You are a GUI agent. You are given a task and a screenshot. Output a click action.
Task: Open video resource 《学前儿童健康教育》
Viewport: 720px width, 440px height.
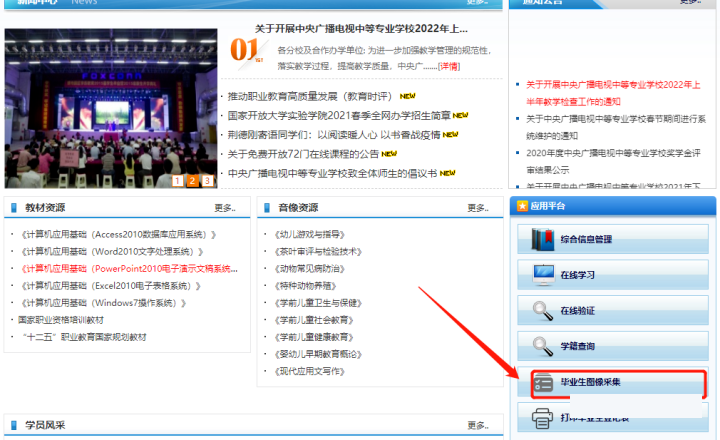click(x=314, y=337)
